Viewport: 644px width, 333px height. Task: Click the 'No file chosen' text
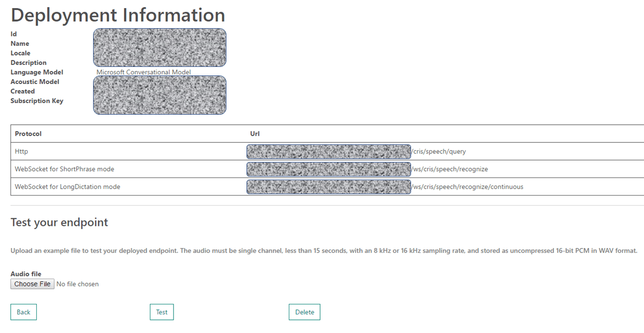(77, 284)
